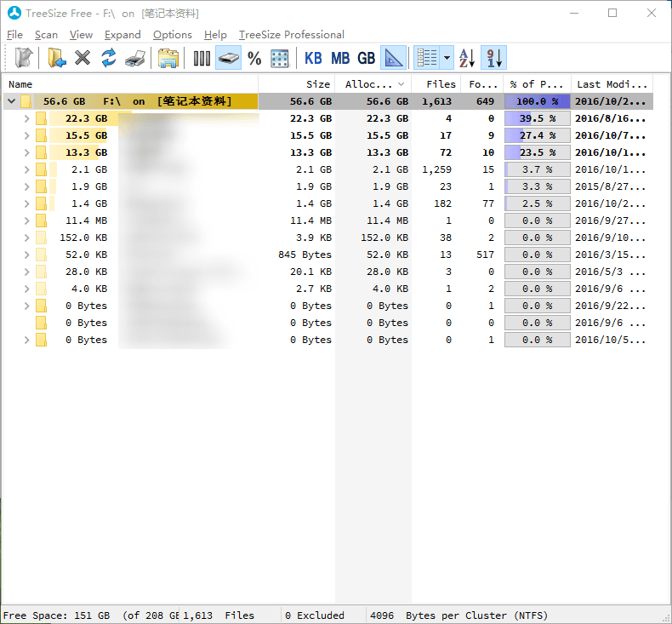The image size is (672, 624).
Task: Sort by % of Parent header
Action: pos(537,84)
